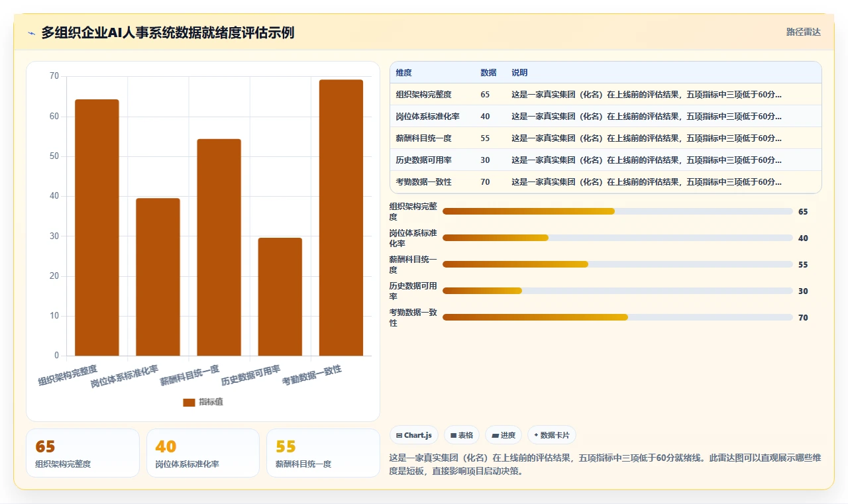Click the 数据卡片 tag chip
848x504 pixels.
point(552,435)
